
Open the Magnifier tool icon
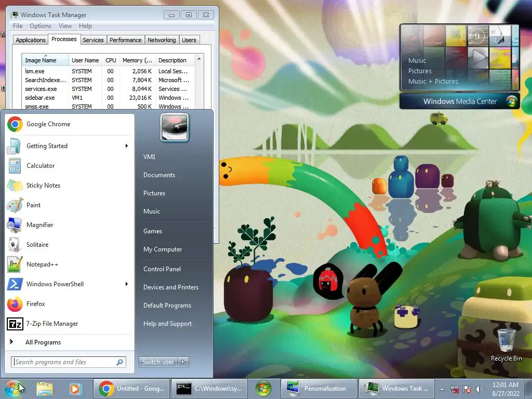point(15,225)
